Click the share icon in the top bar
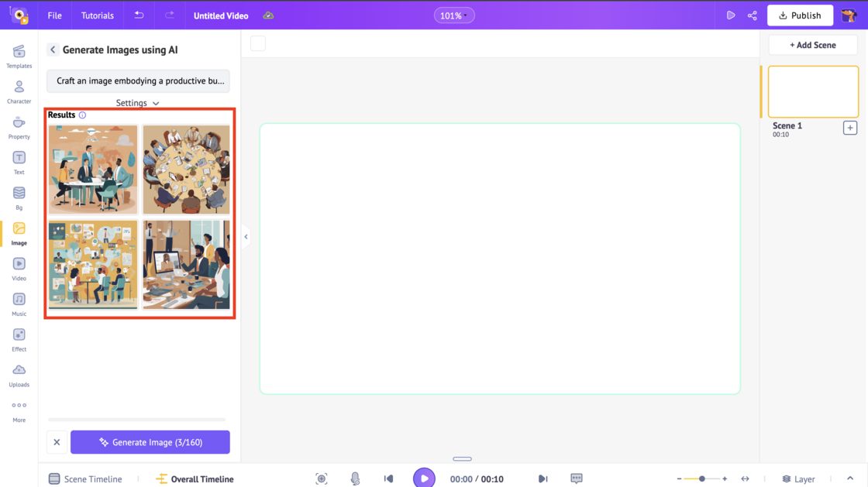Screen dimensions: 868x487 tap(752, 15)
